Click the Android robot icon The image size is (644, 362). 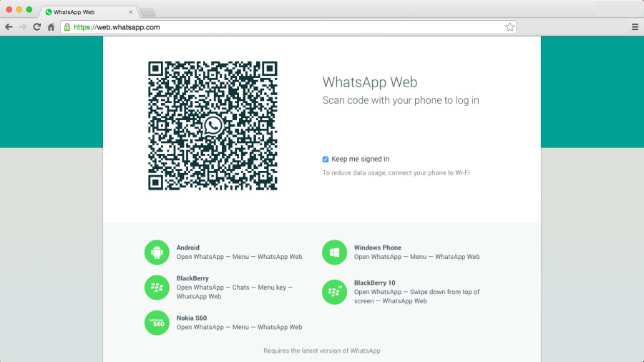tap(157, 252)
